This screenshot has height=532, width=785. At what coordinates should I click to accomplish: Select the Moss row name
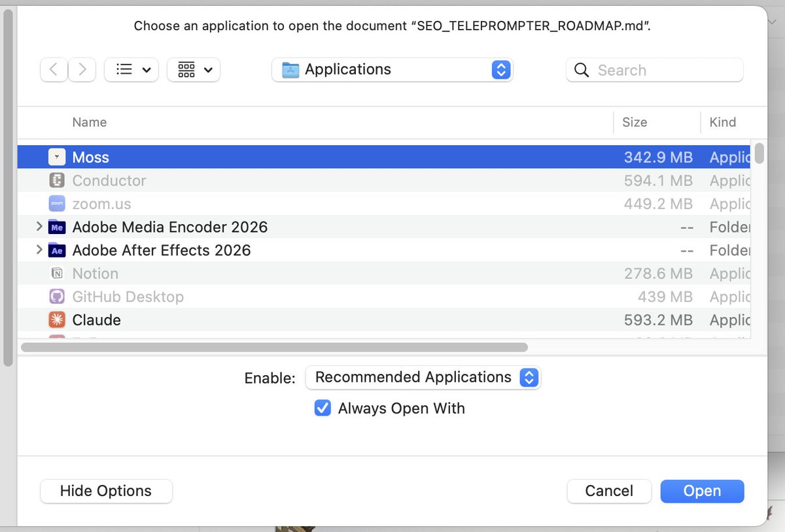91,158
